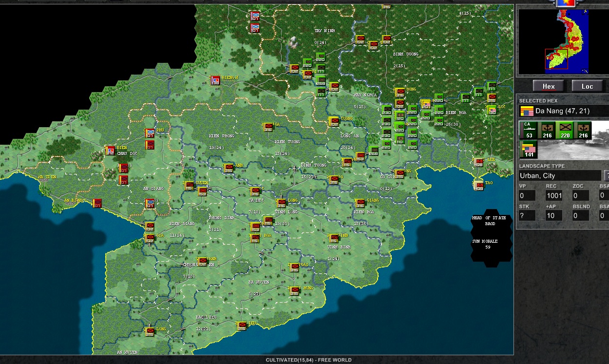
Task: Click the red viewport box in the minimap
Action: click(x=556, y=59)
